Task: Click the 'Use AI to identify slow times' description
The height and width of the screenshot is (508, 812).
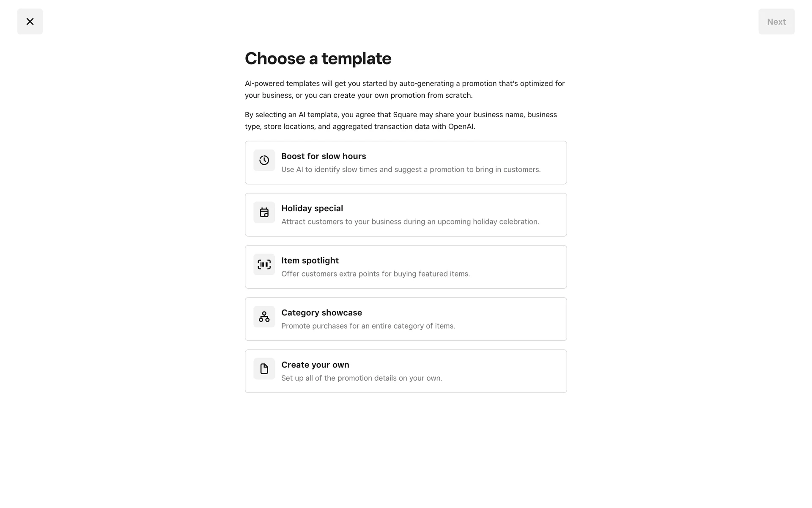Action: 411,169
